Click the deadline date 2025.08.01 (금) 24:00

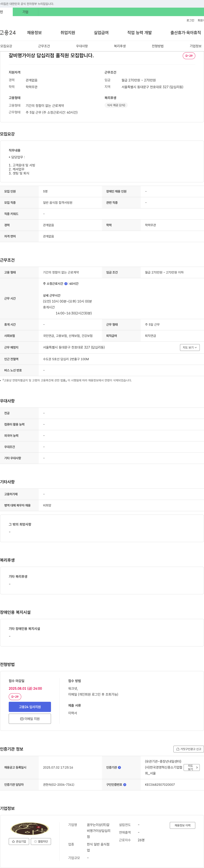25,688
